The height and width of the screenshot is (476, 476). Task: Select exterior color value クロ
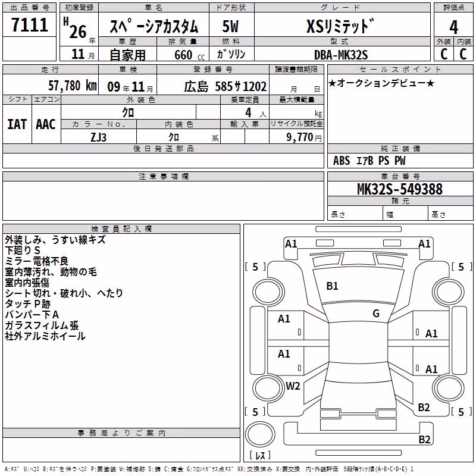click(128, 112)
